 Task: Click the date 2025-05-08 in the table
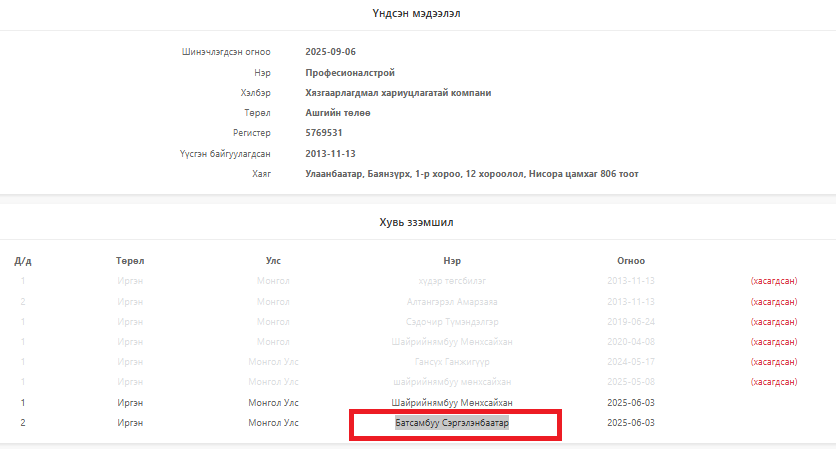pos(631,382)
